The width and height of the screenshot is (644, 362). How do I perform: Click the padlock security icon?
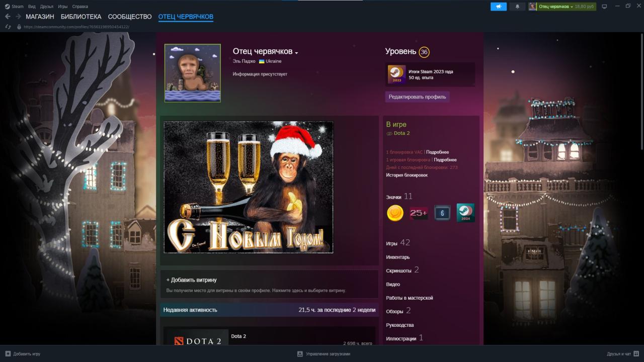[x=19, y=27]
